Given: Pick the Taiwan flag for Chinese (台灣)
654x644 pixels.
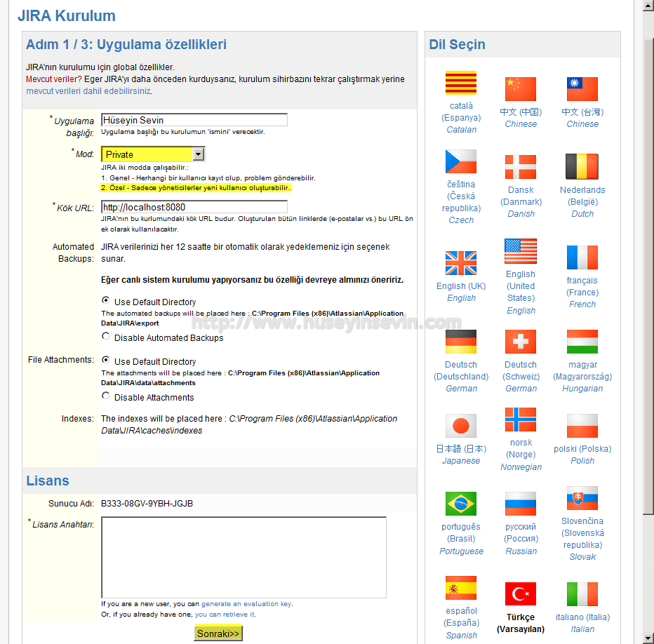Looking at the screenshot, I should [582, 89].
